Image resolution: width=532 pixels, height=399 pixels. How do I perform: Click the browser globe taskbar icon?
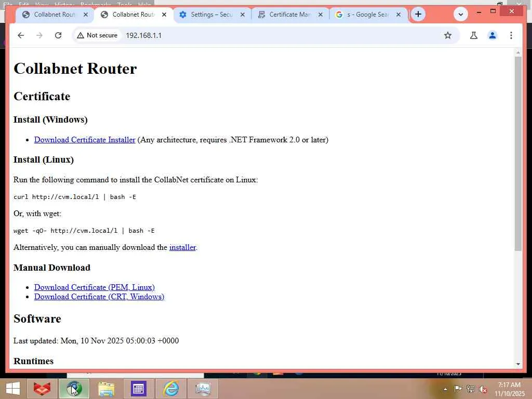pyautogui.click(x=74, y=389)
